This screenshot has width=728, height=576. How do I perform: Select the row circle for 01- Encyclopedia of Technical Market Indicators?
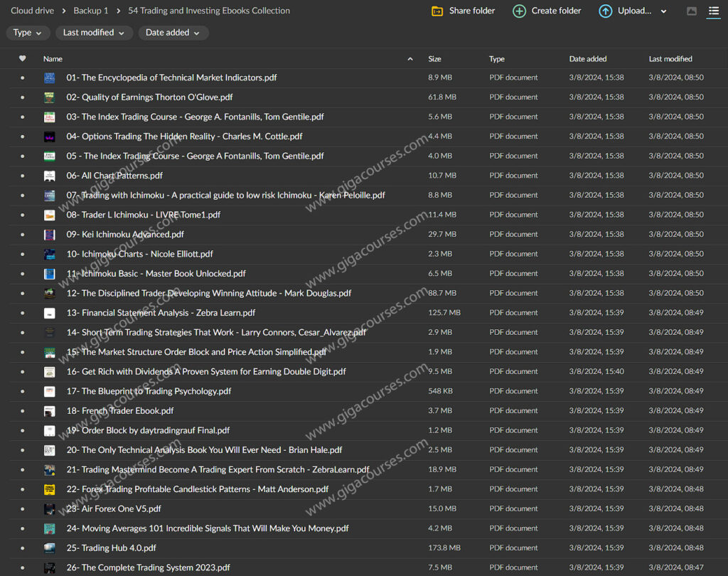(21, 78)
